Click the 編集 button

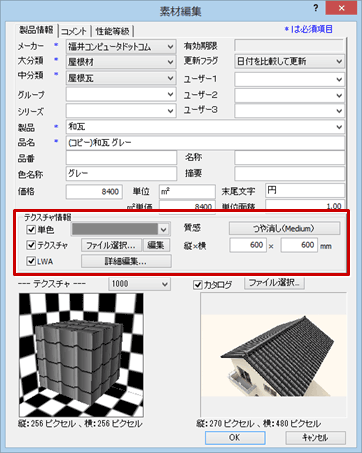156,245
